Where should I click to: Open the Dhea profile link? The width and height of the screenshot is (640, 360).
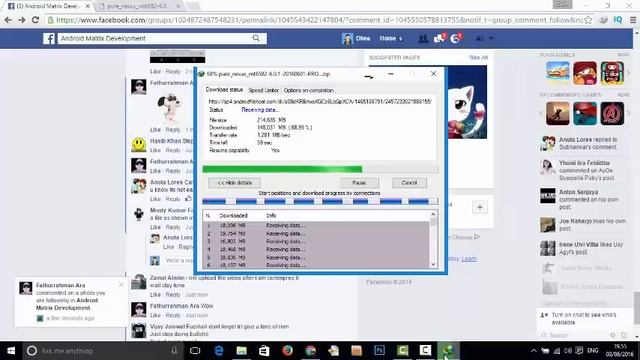coord(356,38)
